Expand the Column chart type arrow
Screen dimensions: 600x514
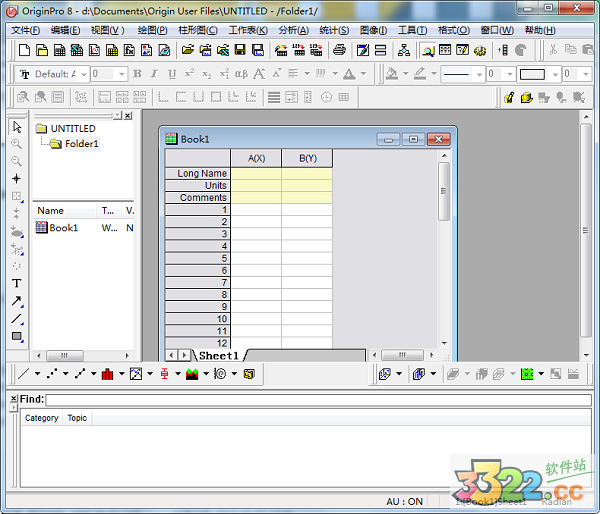tap(122, 374)
